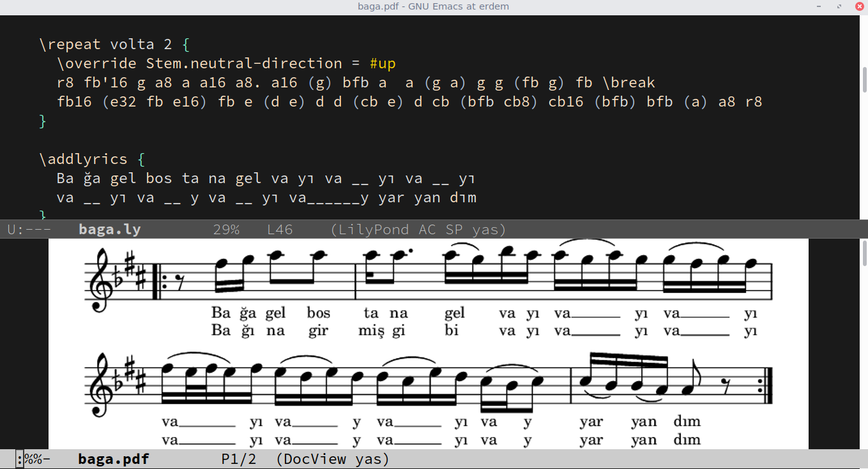
Task: Close the Emacs window
Action: click(x=857, y=6)
